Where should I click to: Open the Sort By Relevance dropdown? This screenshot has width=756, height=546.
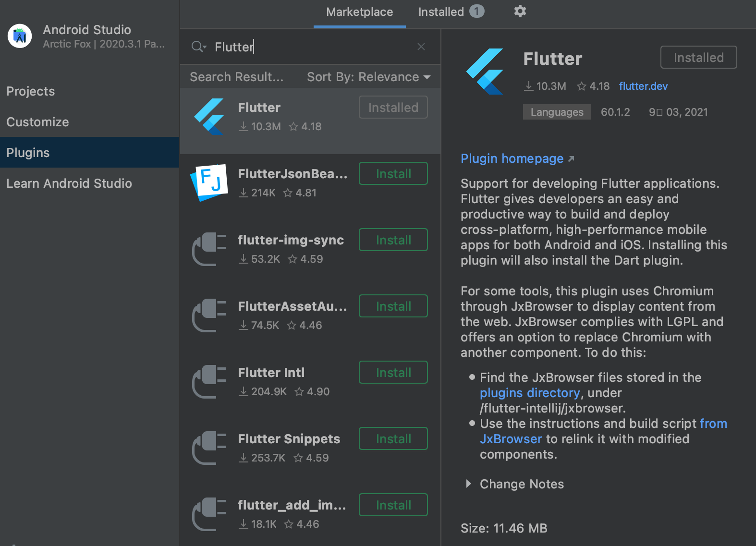[368, 77]
